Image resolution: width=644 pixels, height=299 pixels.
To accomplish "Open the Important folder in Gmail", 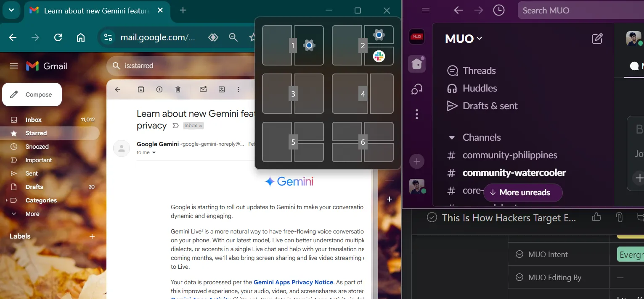I will point(50,160).
